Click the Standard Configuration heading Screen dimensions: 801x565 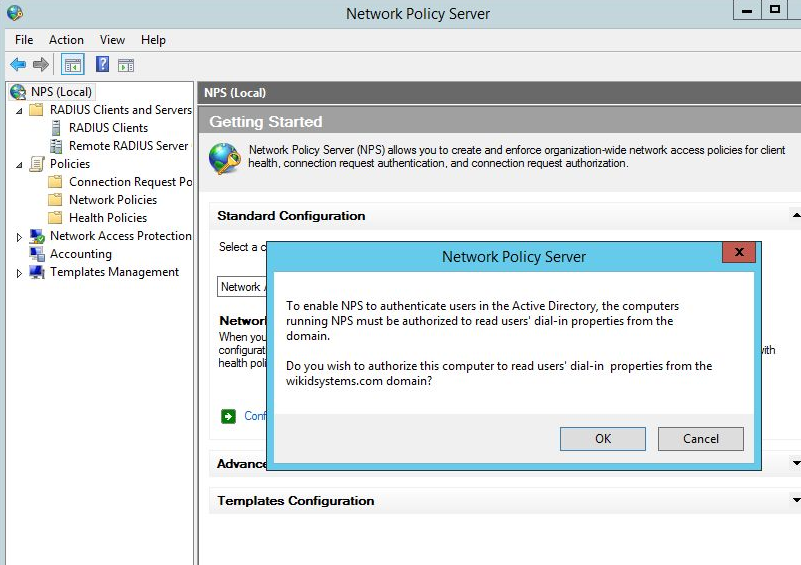pyautogui.click(x=291, y=216)
